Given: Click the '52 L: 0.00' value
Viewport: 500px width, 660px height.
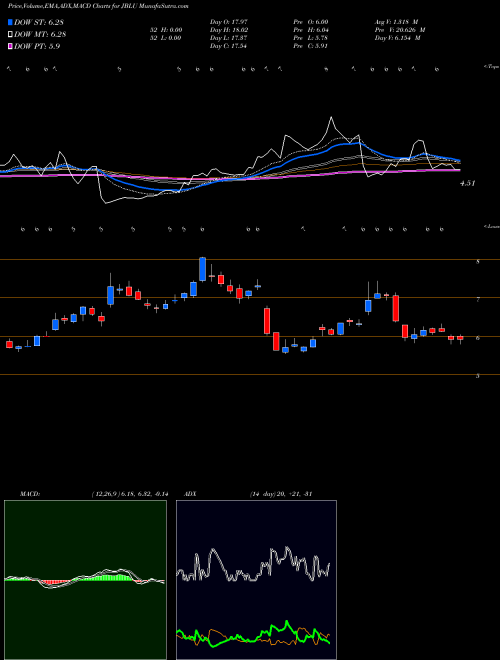Looking at the screenshot, I should click(x=164, y=38).
